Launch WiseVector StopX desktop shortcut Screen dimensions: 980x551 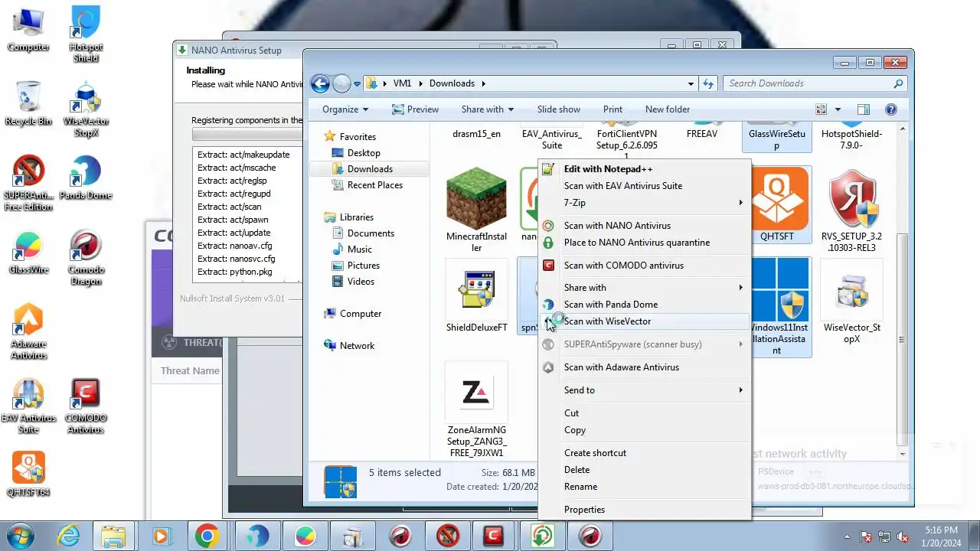click(86, 109)
